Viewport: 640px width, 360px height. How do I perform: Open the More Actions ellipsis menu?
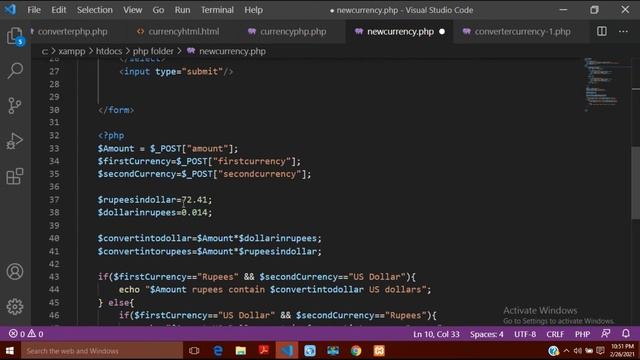pyautogui.click(x=623, y=31)
